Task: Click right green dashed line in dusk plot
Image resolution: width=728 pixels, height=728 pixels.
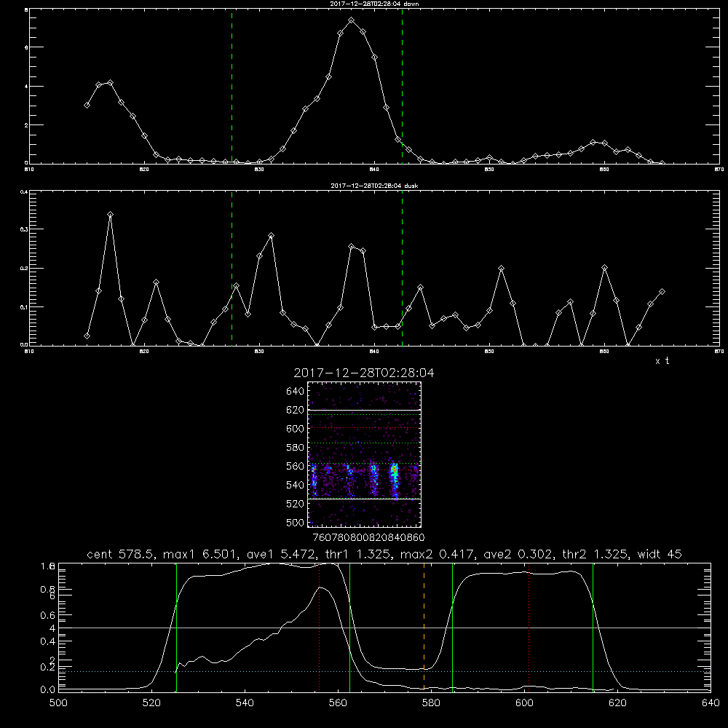Action: click(402, 269)
